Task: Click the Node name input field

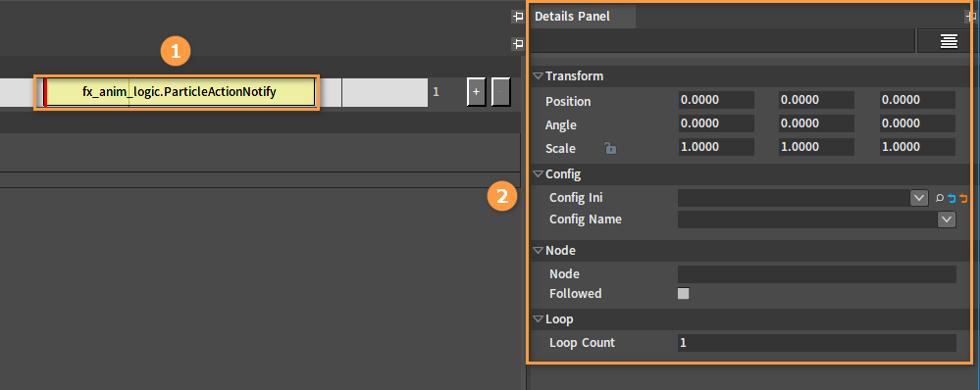Action: tap(817, 274)
